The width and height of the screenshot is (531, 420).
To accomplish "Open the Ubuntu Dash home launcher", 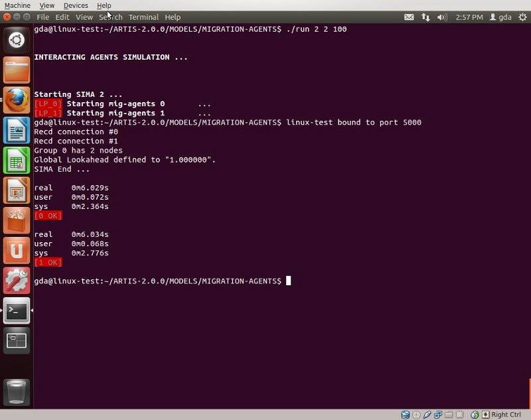I will (x=17, y=40).
